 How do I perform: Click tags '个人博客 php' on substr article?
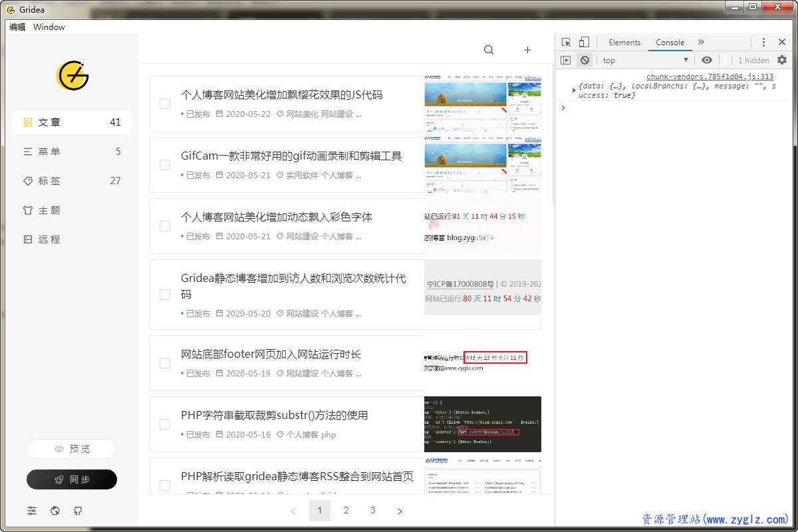point(311,434)
